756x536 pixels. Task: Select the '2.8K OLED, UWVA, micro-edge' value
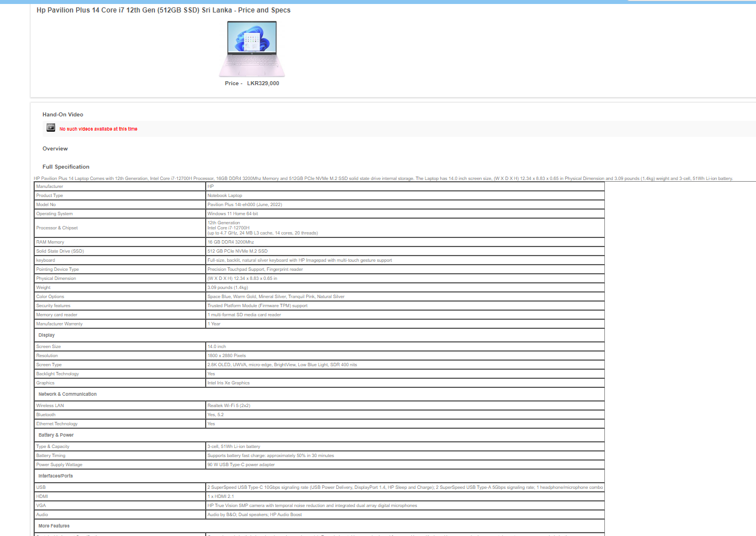coord(282,365)
